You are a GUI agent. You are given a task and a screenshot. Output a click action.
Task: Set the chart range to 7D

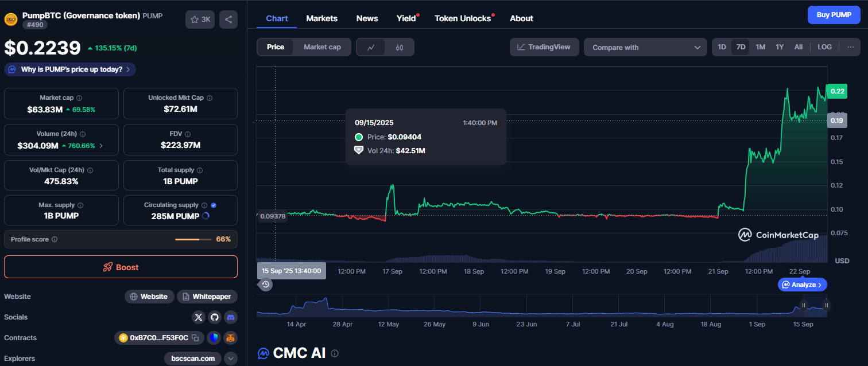point(741,47)
